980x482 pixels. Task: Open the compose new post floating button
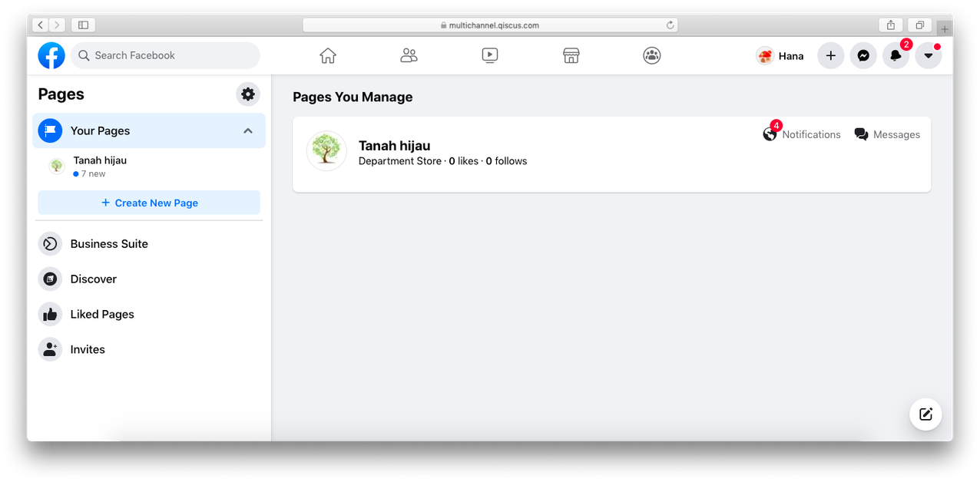click(x=925, y=414)
